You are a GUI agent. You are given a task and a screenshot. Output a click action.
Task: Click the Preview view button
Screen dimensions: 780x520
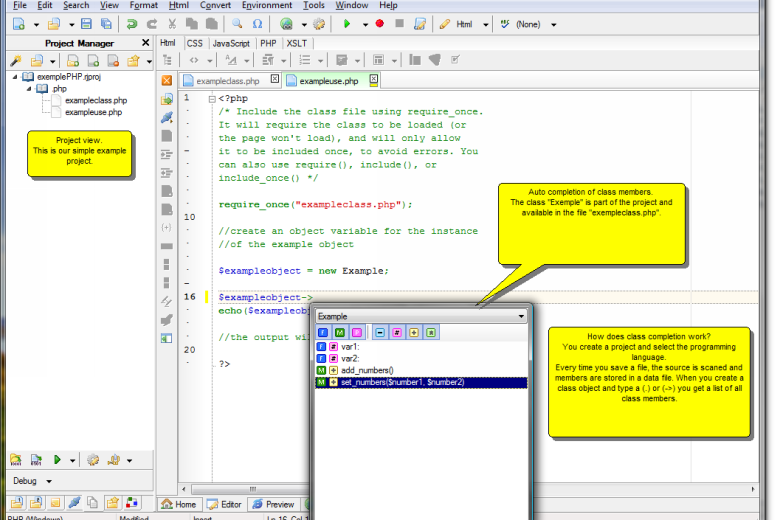pos(273,504)
